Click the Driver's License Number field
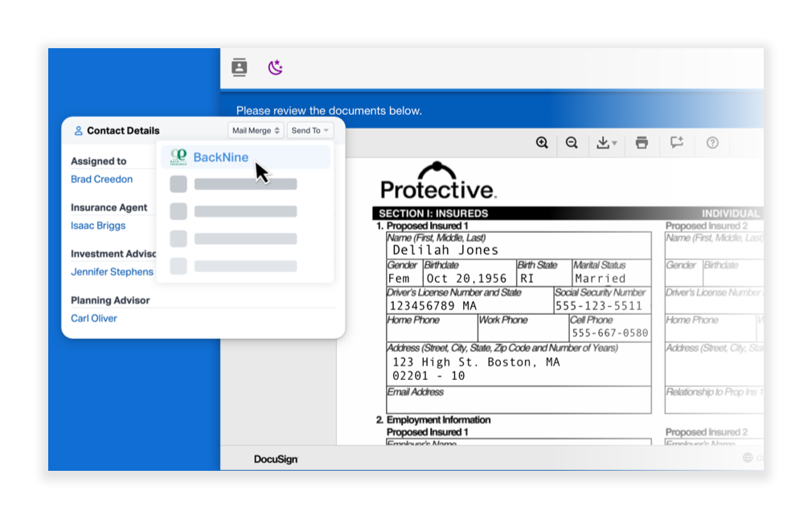Viewport: 812px width, 519px height. pos(470,300)
